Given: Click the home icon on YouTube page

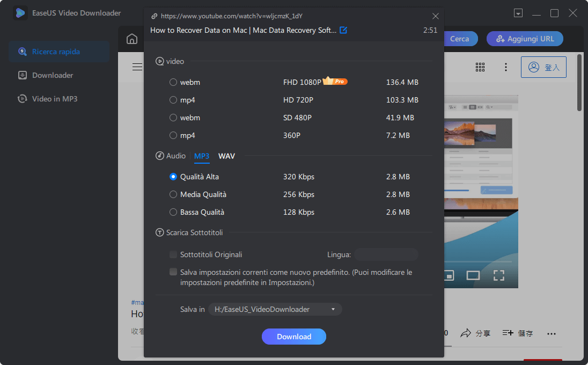Looking at the screenshot, I should (x=132, y=39).
